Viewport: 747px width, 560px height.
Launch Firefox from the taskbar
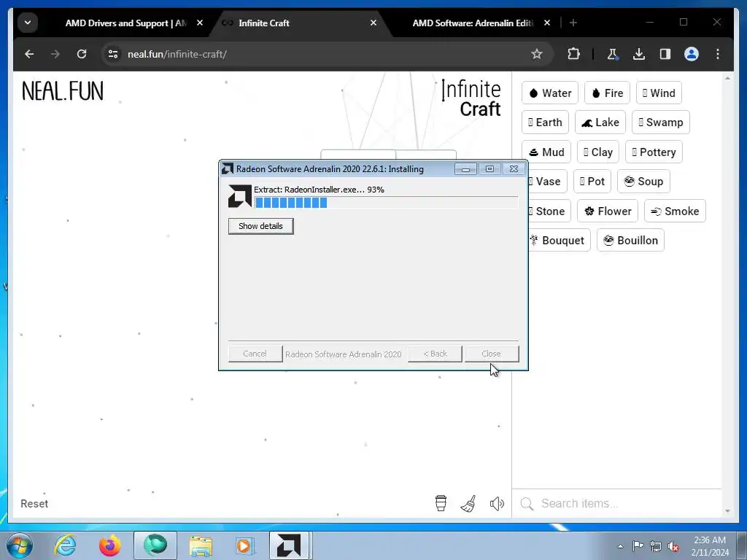[x=110, y=545]
